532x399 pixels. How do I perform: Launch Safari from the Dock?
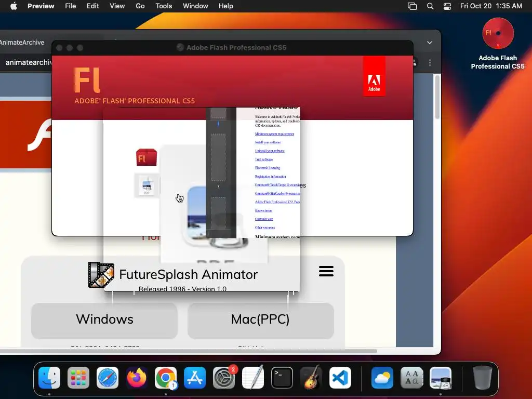[108, 378]
